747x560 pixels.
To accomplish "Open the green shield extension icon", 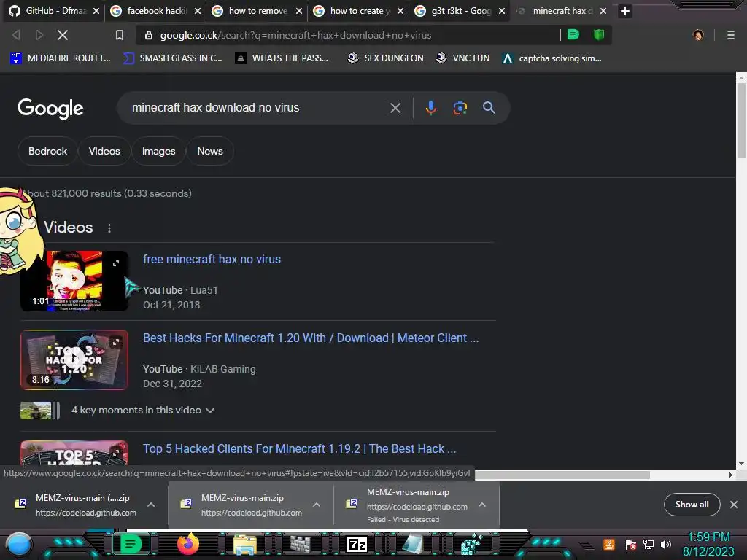I will point(599,35).
